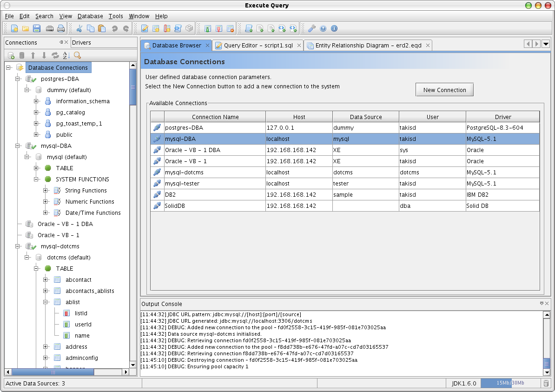Click the memory usage 15Mb/30Mb bar

pos(510,383)
